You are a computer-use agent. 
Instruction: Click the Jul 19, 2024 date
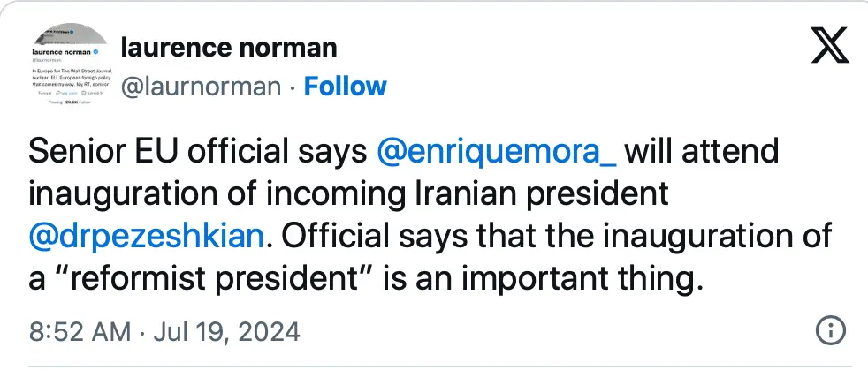tap(226, 333)
